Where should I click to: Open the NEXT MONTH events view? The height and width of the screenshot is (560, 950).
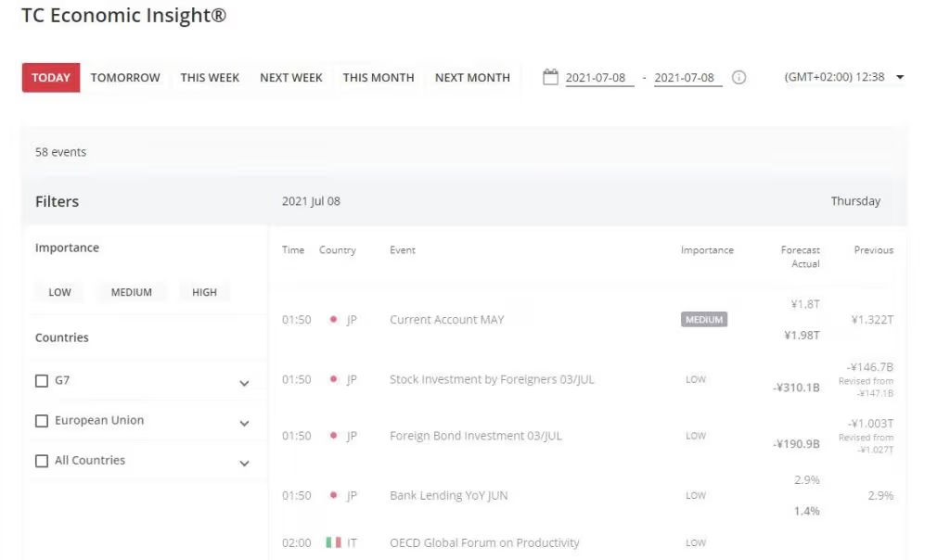472,78
